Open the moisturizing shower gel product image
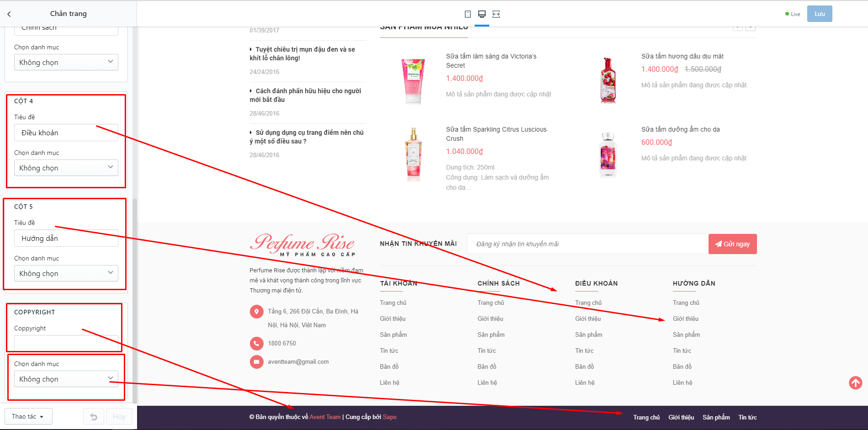Viewport: 868px width, 430px height. click(x=608, y=154)
